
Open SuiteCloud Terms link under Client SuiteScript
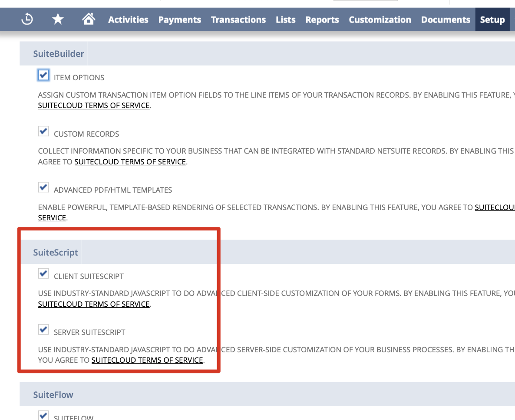click(94, 304)
